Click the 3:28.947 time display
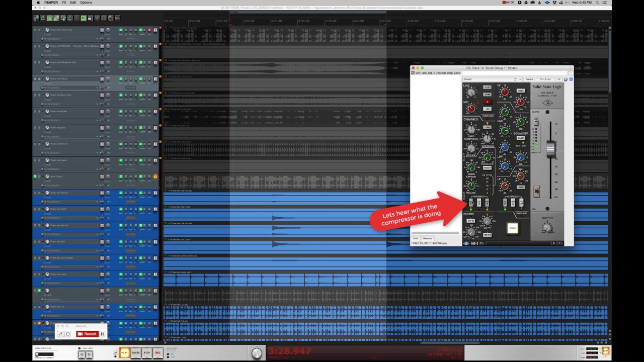This screenshot has height=362, width=644. click(x=289, y=351)
